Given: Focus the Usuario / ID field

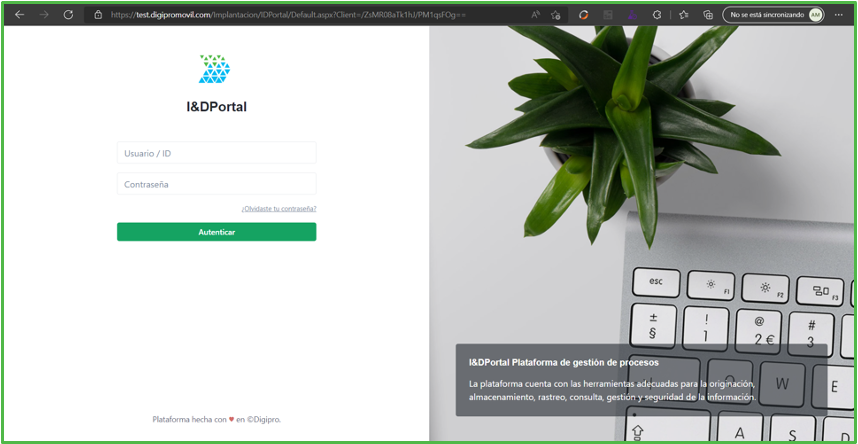Looking at the screenshot, I should (x=217, y=153).
